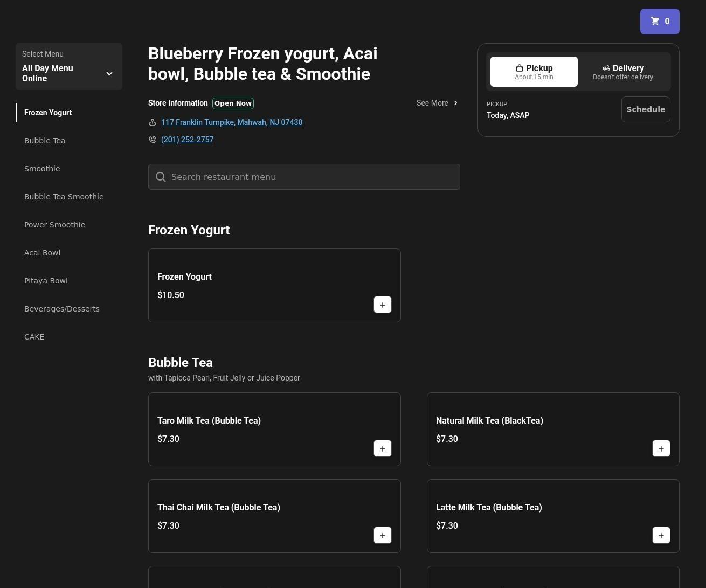This screenshot has width=706, height=588.
Task: Add Frozen Yogurt to cart
Action: [x=382, y=305]
